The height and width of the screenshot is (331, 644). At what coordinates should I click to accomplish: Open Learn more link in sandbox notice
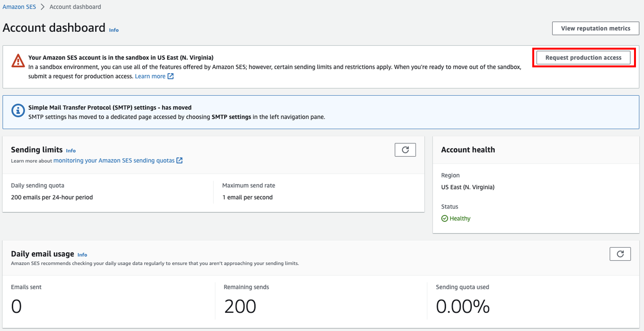pyautogui.click(x=150, y=76)
